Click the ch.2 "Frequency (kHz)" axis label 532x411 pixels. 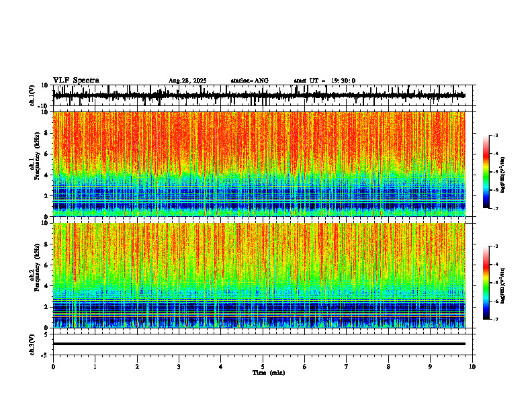(37, 267)
